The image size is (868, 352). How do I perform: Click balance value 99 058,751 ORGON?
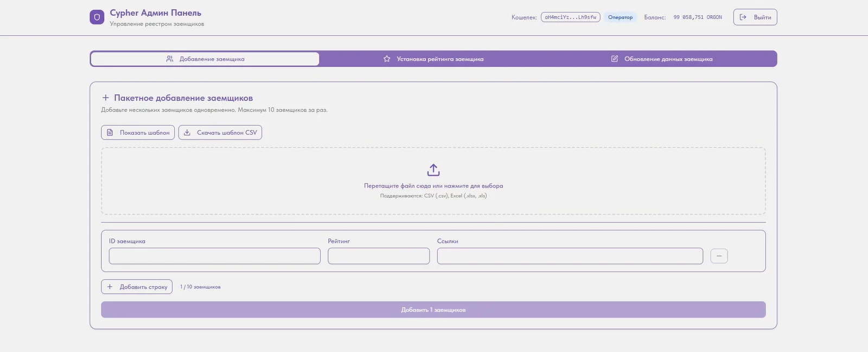coord(698,17)
